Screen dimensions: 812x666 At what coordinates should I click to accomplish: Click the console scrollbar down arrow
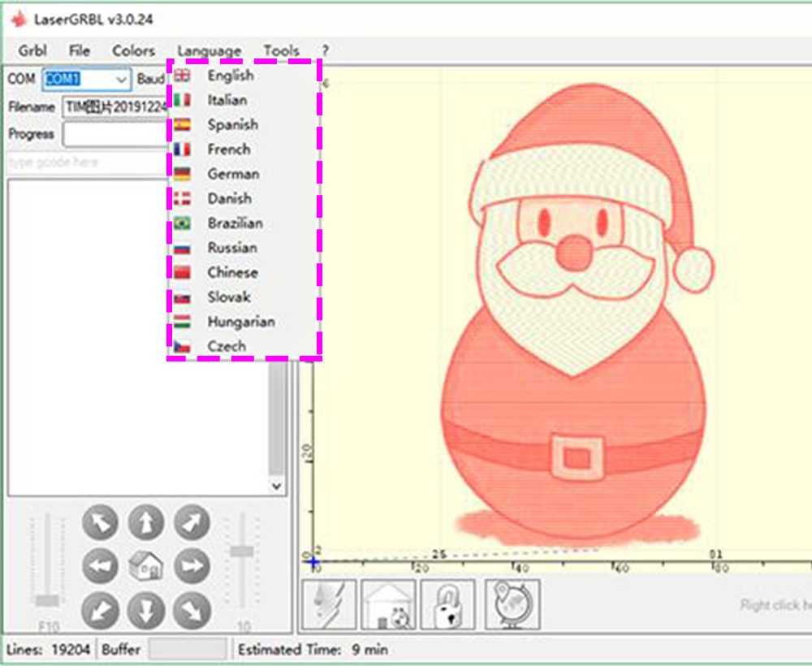coord(277,486)
